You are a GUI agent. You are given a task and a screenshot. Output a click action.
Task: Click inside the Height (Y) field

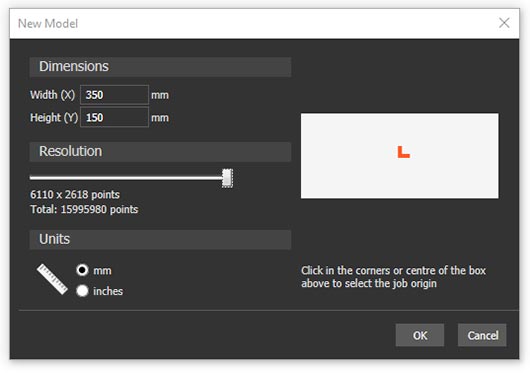(x=114, y=117)
